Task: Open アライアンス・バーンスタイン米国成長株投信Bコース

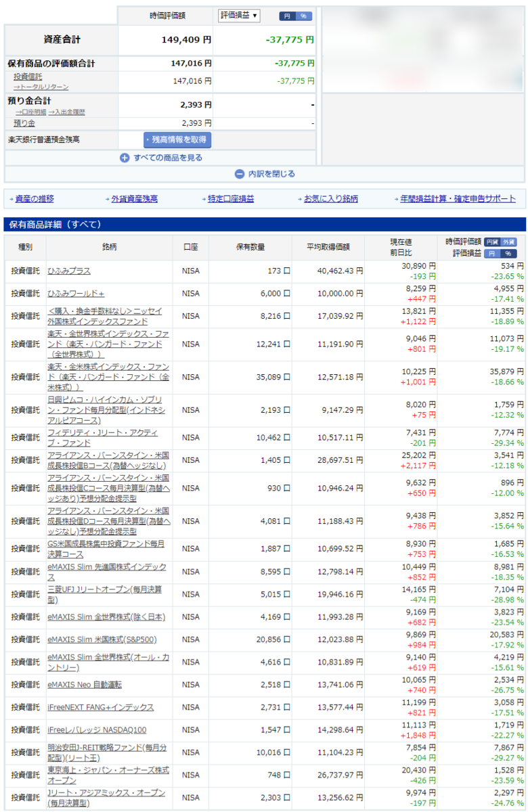Action: (x=108, y=460)
